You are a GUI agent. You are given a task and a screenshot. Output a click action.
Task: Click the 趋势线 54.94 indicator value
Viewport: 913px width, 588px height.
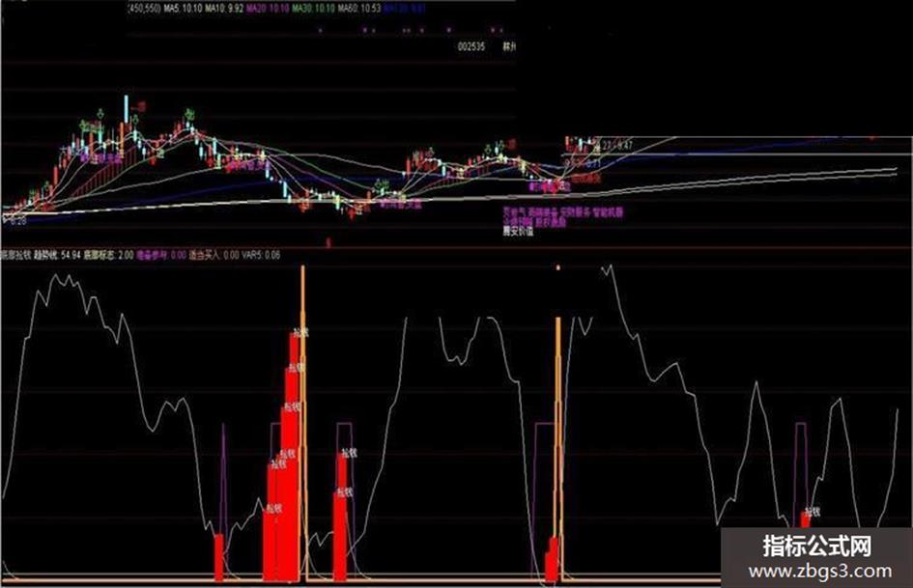click(x=56, y=255)
